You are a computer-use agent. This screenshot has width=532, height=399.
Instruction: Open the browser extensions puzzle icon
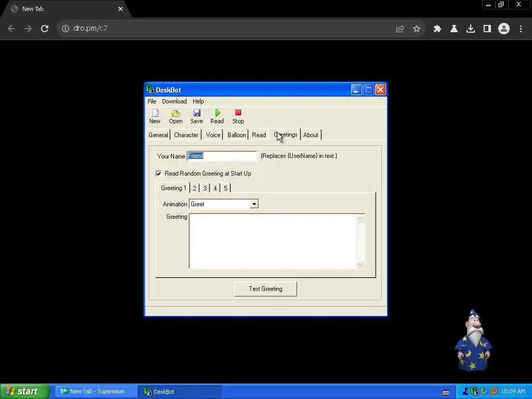coord(437,29)
